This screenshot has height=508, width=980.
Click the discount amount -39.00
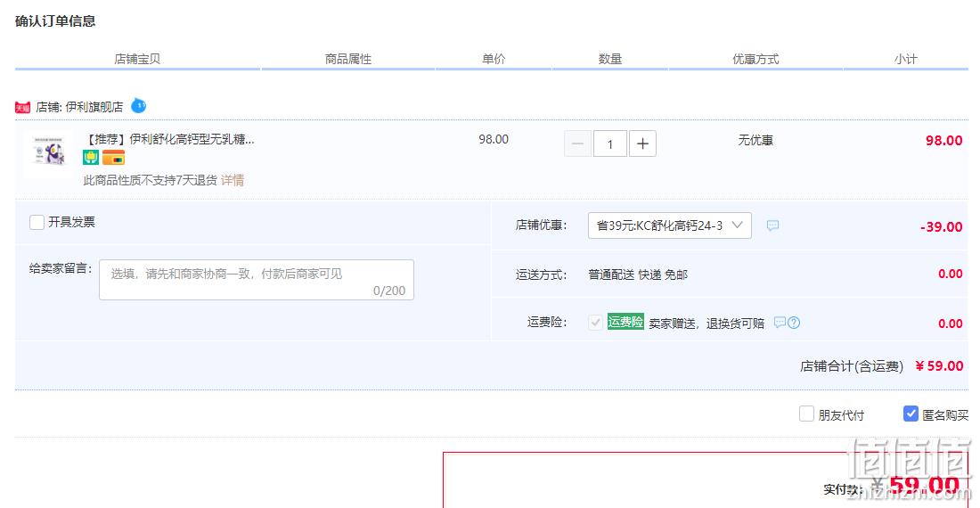[x=942, y=227]
